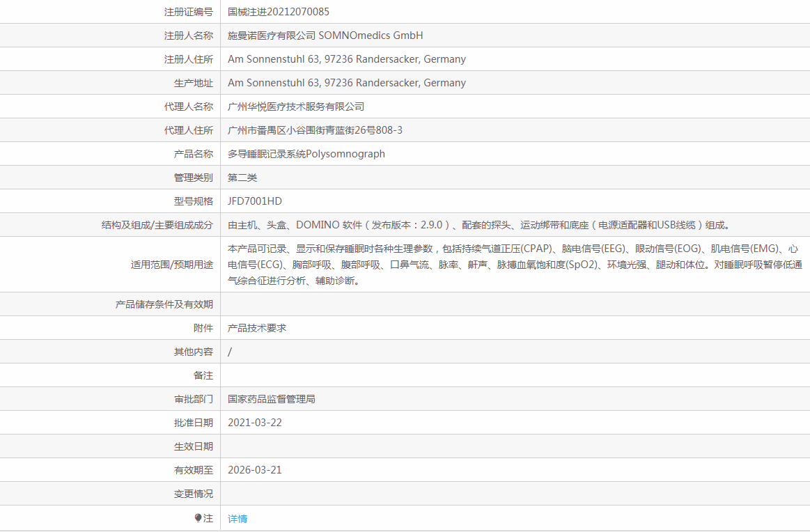Screen dimensions: 810x532
Task: Click the 批准日期 label
Action: click(x=194, y=423)
